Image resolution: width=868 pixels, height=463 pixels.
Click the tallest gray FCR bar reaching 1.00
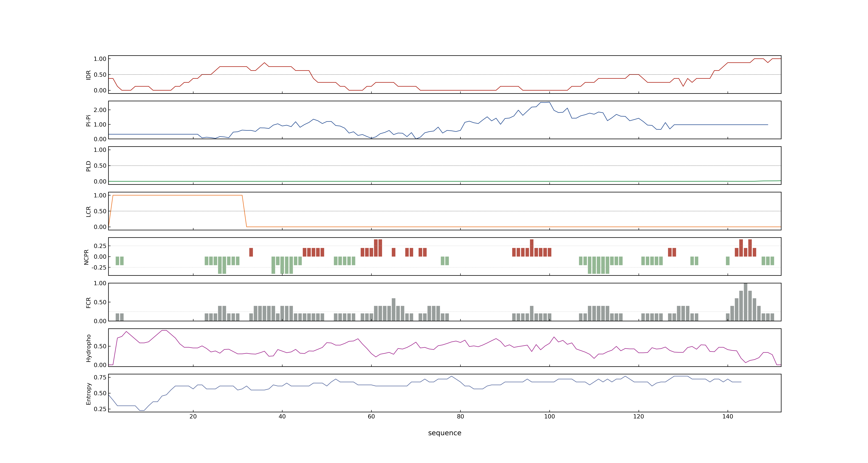pyautogui.click(x=745, y=302)
